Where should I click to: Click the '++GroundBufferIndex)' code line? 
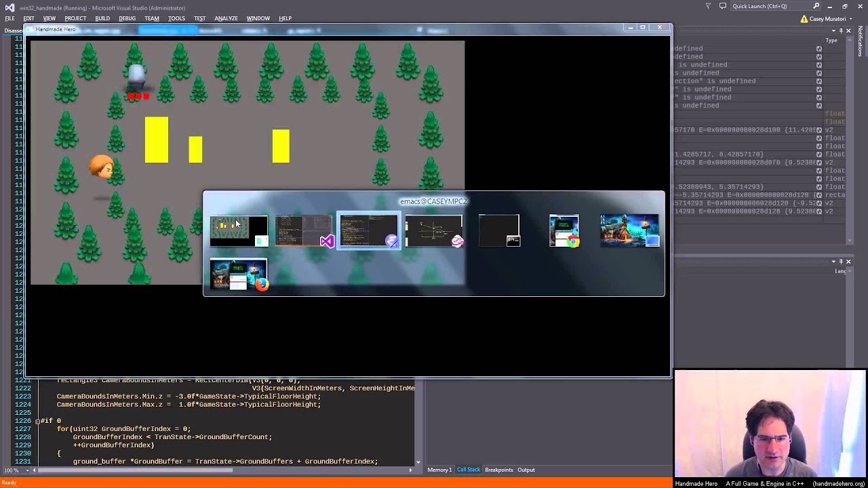[x=113, y=445]
